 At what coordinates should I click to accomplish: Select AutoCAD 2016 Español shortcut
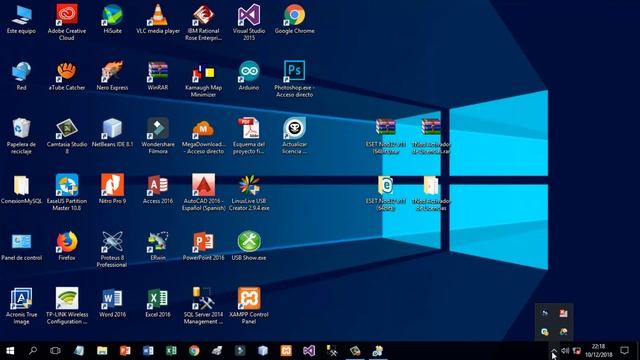203,192
